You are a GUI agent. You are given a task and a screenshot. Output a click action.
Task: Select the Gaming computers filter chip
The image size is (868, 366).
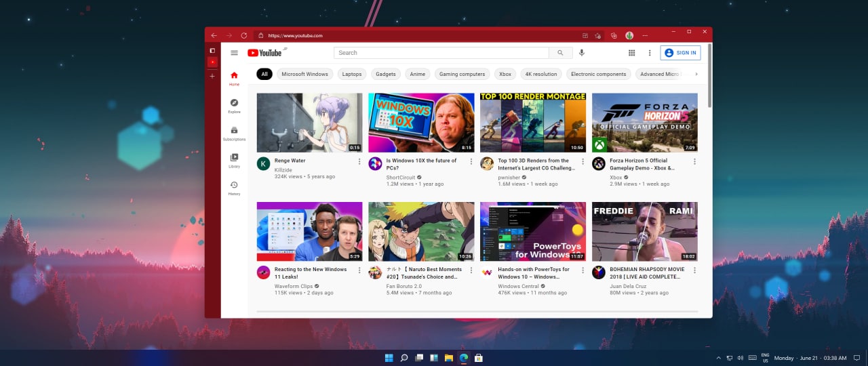pyautogui.click(x=462, y=74)
